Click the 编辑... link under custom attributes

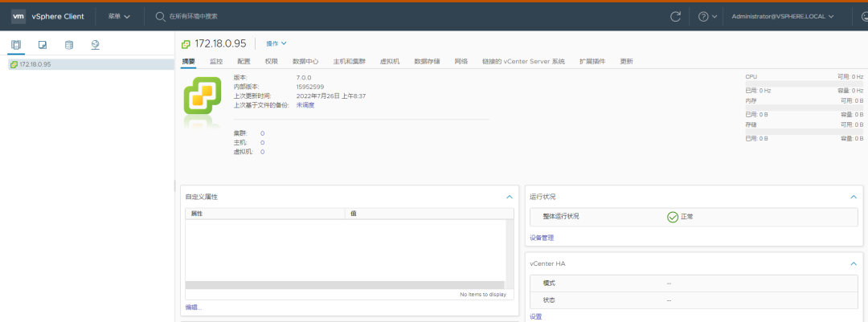pos(194,307)
